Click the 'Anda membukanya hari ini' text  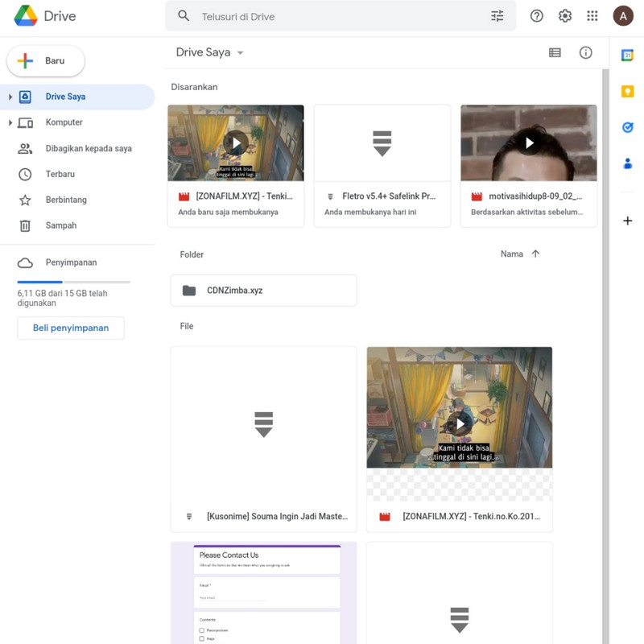click(x=370, y=212)
